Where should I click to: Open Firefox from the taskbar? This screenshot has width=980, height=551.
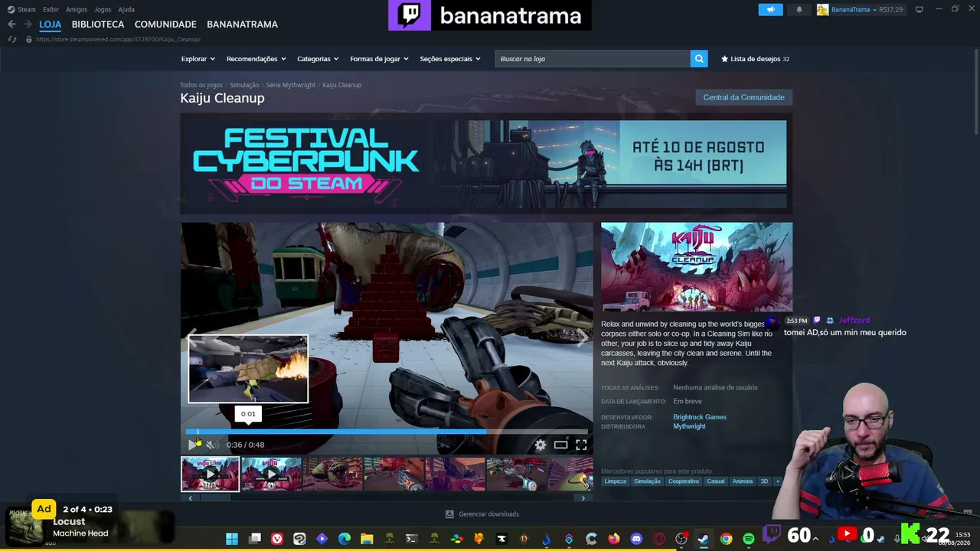(614, 539)
